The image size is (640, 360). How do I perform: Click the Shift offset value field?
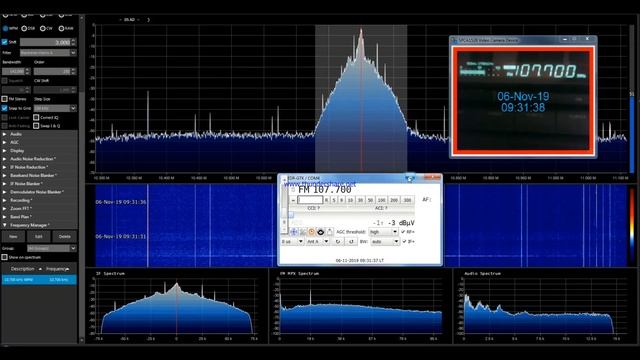pyautogui.click(x=45, y=42)
